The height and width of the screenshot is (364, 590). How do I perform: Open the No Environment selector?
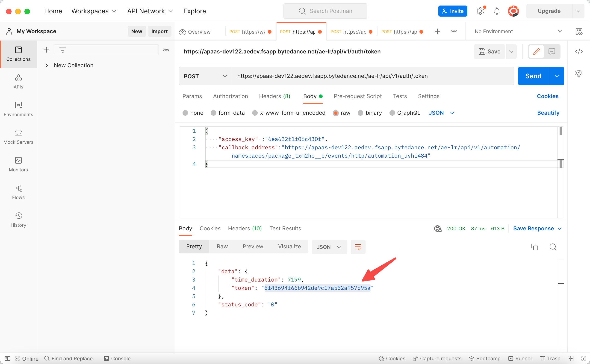point(518,32)
